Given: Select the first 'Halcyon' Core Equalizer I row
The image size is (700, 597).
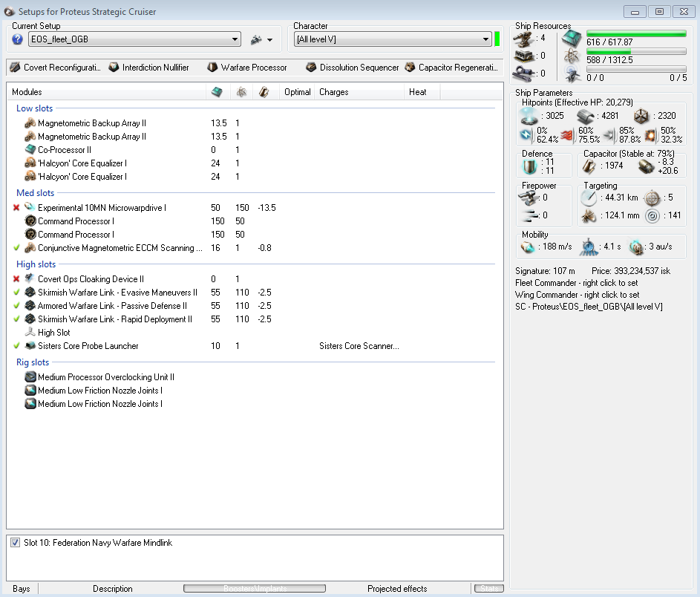Looking at the screenshot, I should pos(255,163).
